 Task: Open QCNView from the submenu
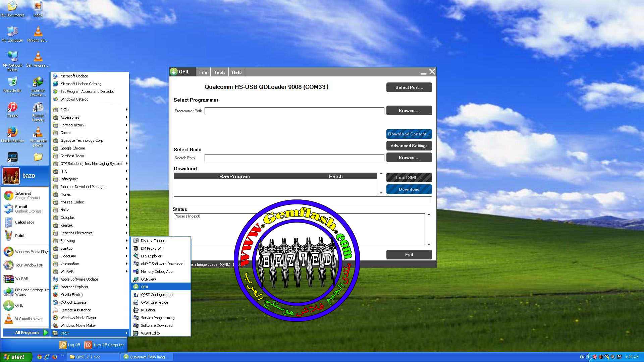pos(161,279)
